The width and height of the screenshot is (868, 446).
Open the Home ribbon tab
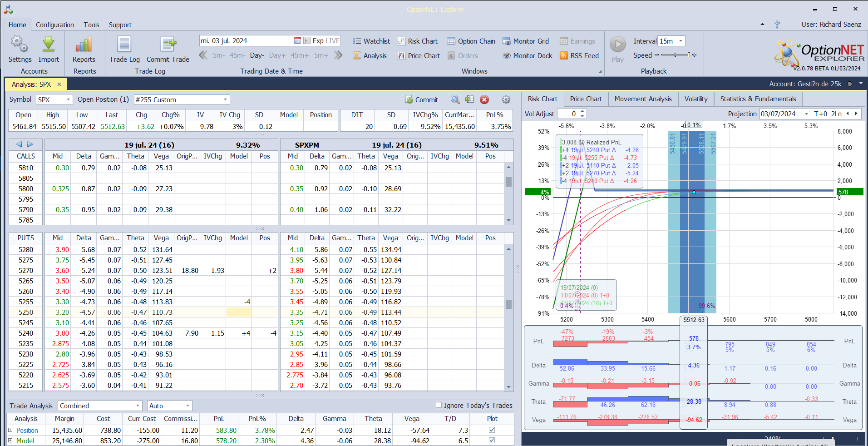coord(17,25)
